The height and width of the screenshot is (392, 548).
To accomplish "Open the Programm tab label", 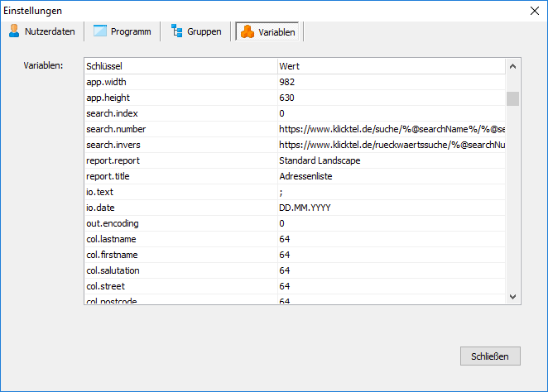I will click(x=131, y=31).
